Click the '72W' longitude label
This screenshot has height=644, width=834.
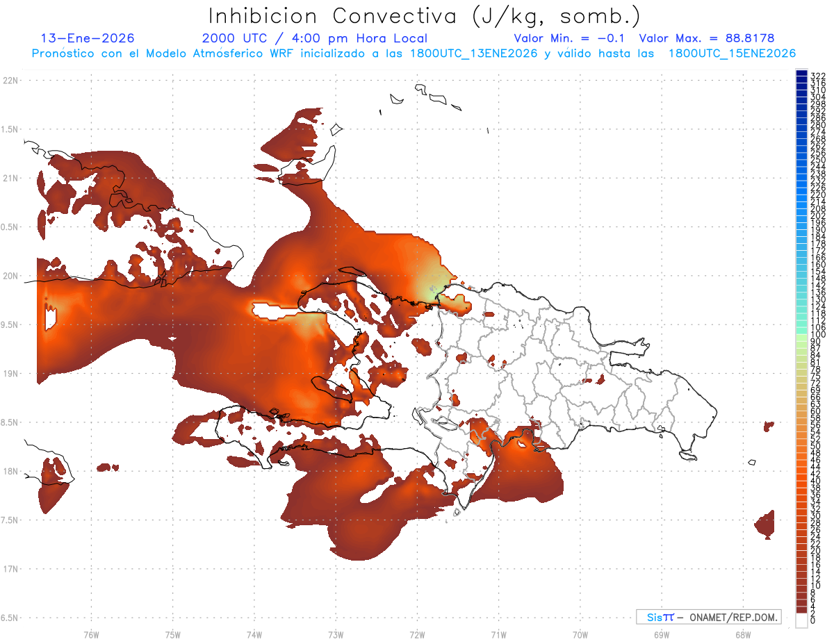tap(417, 635)
